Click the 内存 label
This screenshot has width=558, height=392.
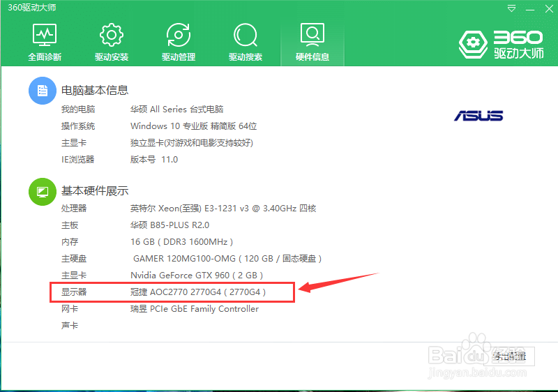(x=70, y=242)
